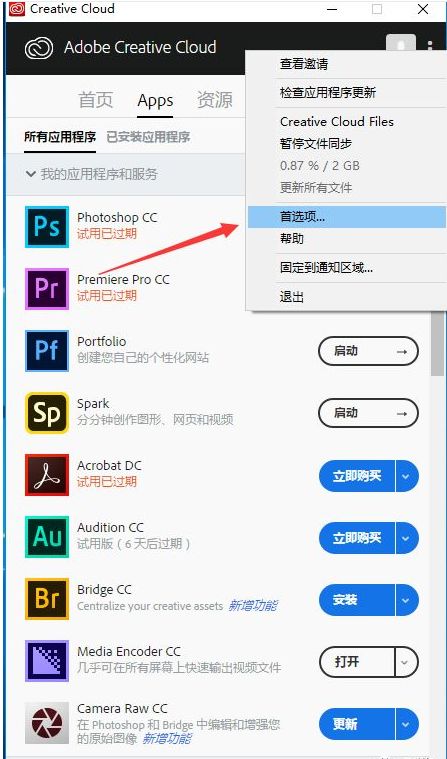Switch to the 首页 tab

click(x=95, y=100)
